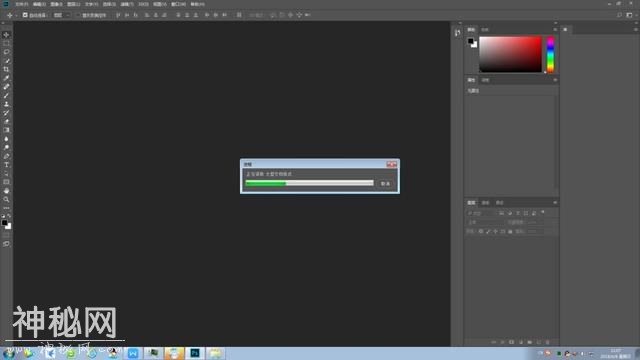Cancel the loading progress dialog
The width and height of the screenshot is (640, 360).
(385, 184)
